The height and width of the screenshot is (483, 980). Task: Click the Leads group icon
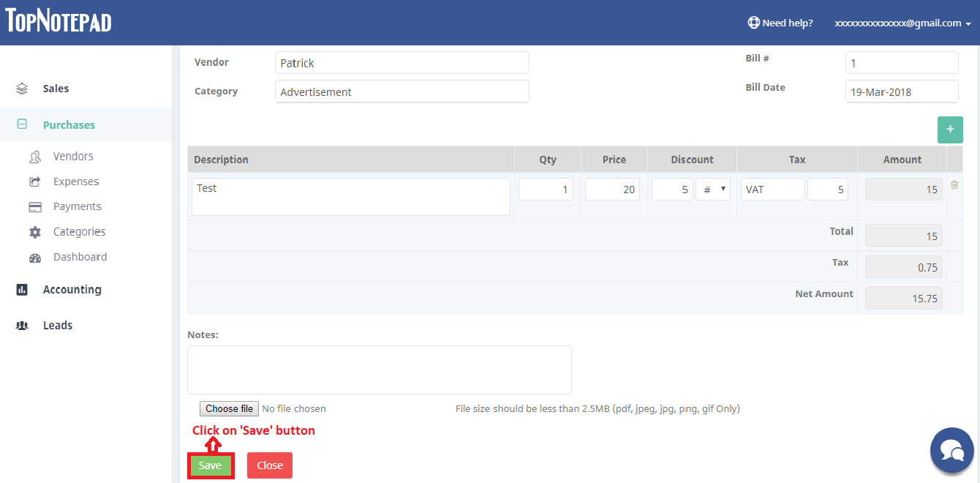point(22,326)
